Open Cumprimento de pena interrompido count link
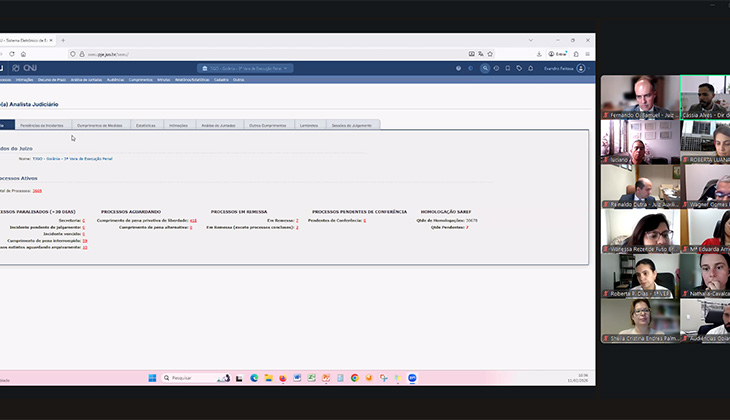Viewport: 730px width, 420px height. 85,241
